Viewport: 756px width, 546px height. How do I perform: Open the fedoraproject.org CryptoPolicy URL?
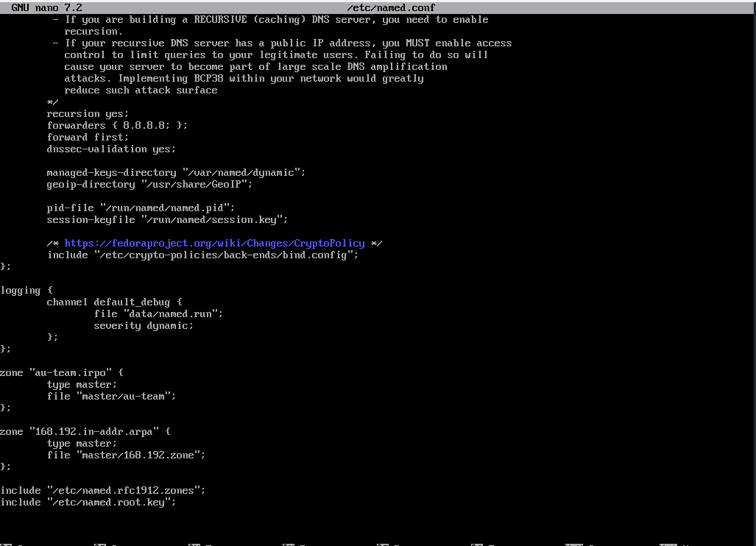pyautogui.click(x=214, y=243)
